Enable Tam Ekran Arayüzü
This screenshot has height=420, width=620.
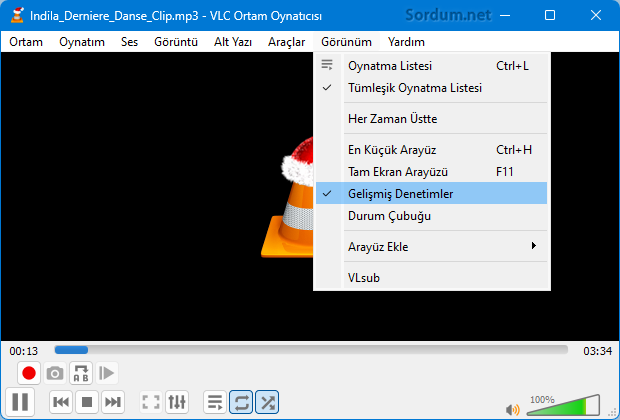click(431, 172)
